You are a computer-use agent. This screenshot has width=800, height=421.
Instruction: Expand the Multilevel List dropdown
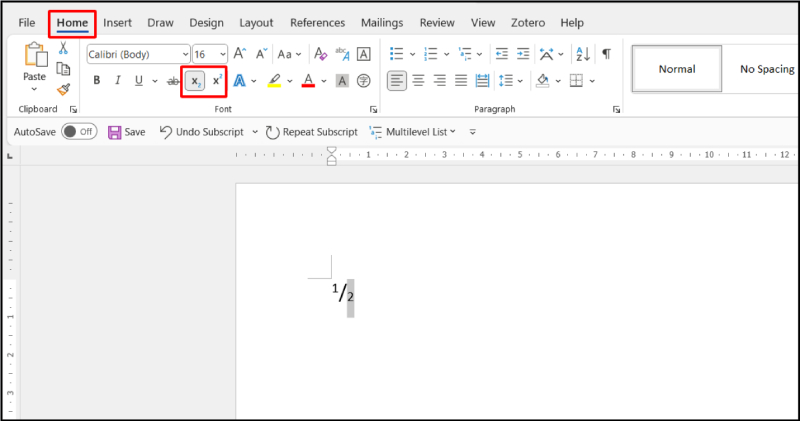tap(451, 132)
